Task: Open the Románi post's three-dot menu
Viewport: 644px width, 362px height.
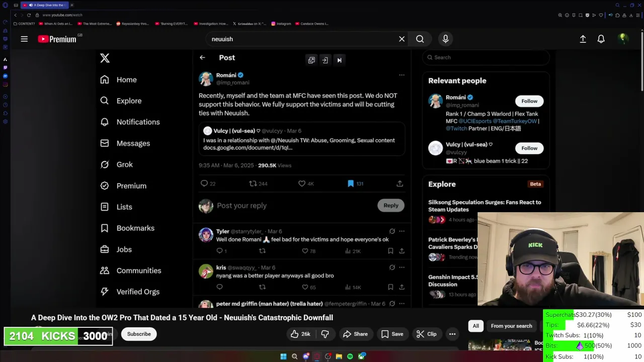Action: (x=401, y=75)
